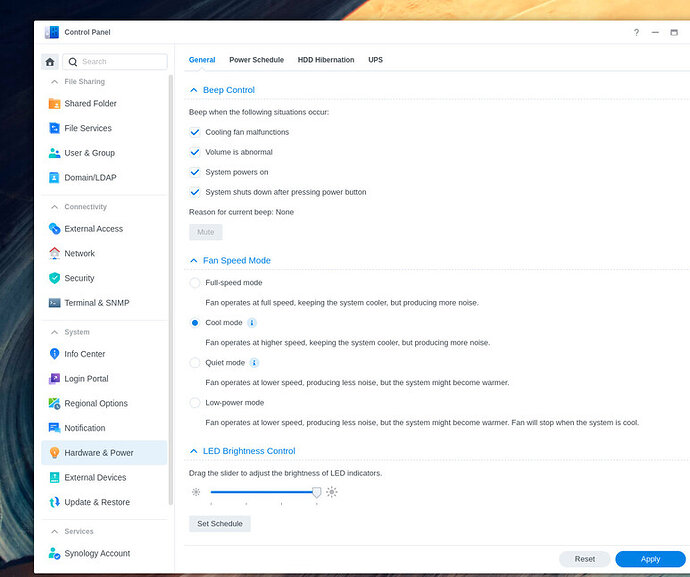
Task: Click the External Access icon
Action: click(x=54, y=228)
